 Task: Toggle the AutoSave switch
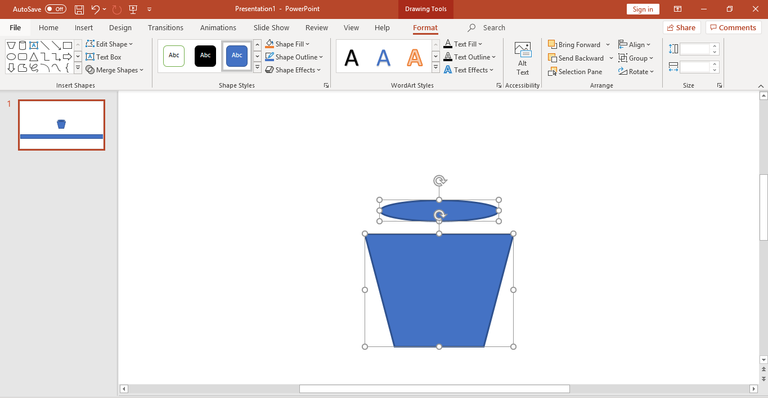coord(56,9)
